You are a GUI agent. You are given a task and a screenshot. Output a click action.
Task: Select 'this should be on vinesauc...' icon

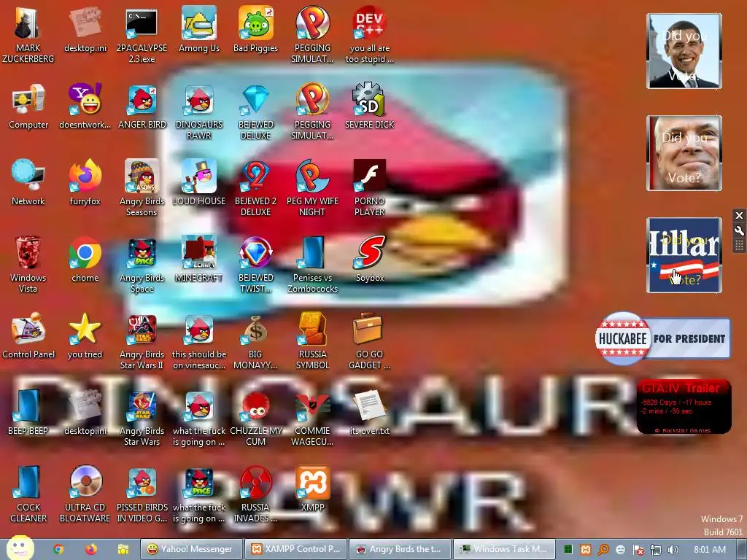198,341
